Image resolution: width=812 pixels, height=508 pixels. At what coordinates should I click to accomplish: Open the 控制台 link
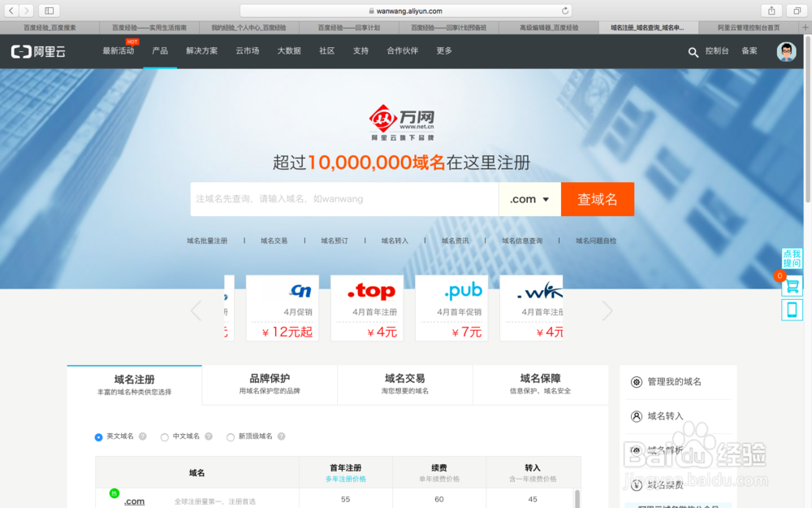[x=717, y=50]
